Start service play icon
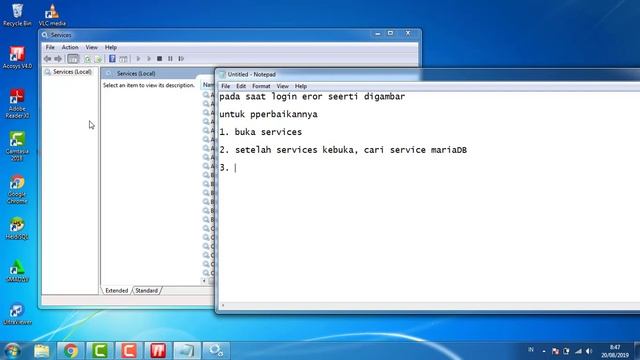 pos(138,59)
